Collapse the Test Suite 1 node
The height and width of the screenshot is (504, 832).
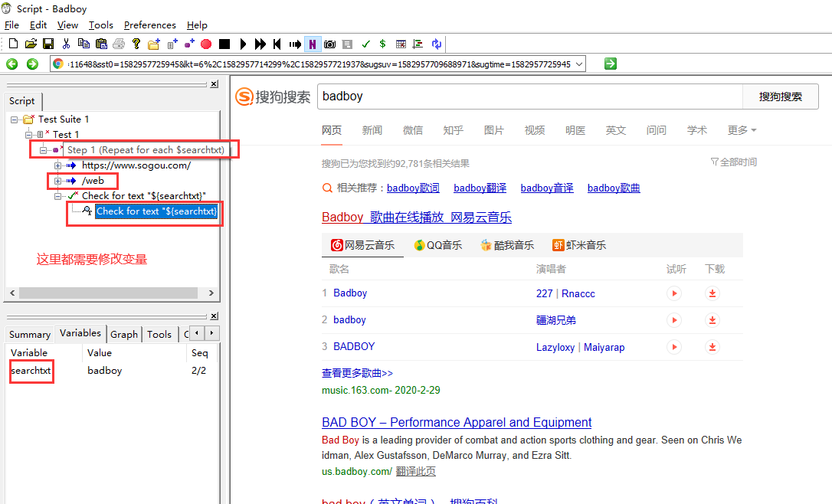tap(15, 120)
